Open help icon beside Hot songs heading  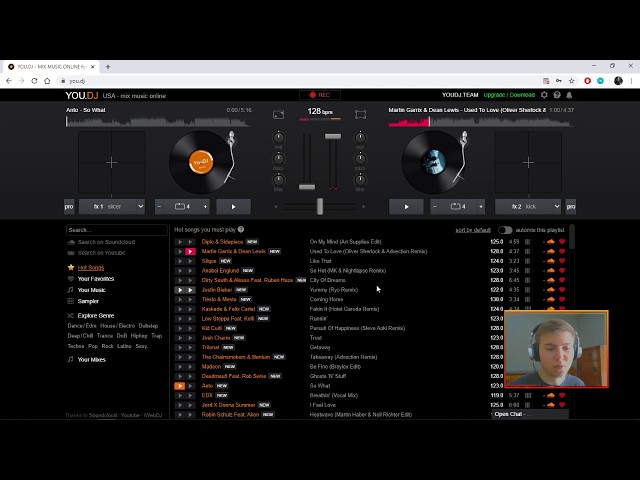(241, 229)
